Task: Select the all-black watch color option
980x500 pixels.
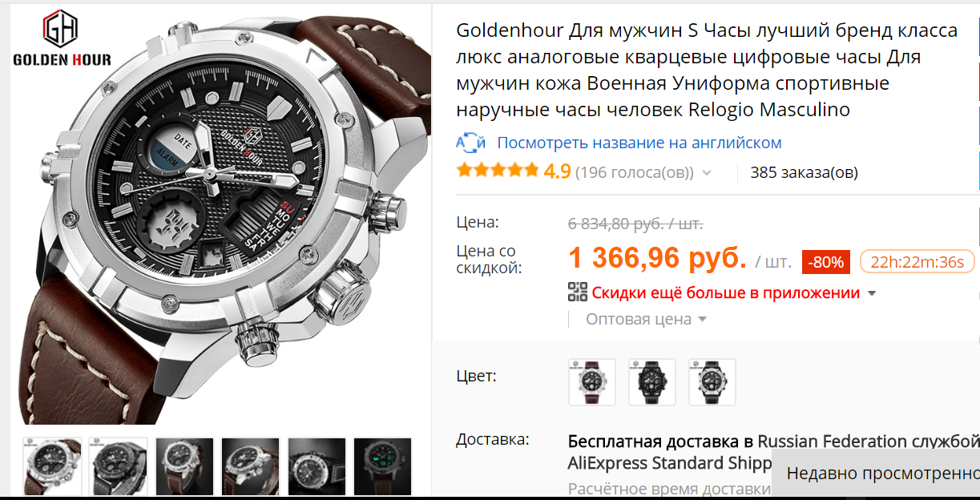Action: [x=652, y=382]
